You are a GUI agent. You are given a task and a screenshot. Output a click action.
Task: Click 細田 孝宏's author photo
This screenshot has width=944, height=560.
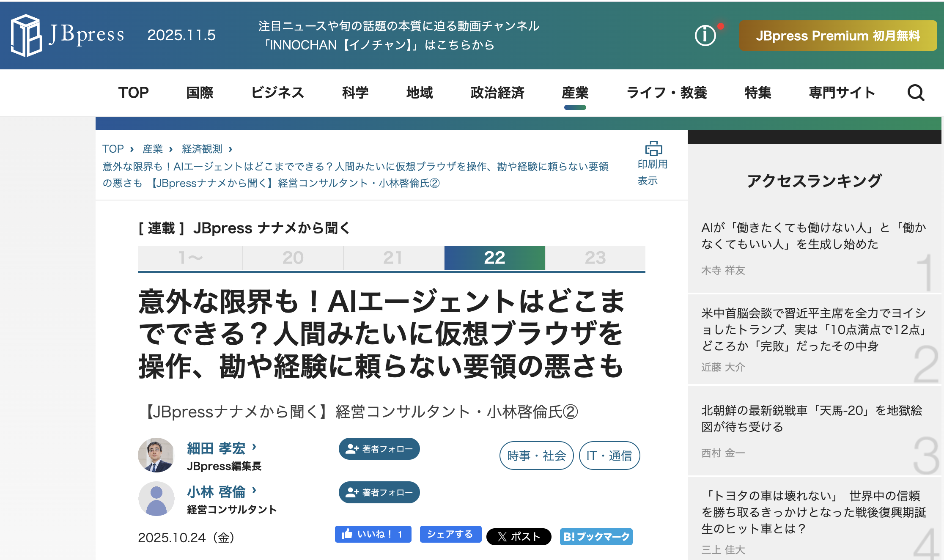tap(156, 455)
